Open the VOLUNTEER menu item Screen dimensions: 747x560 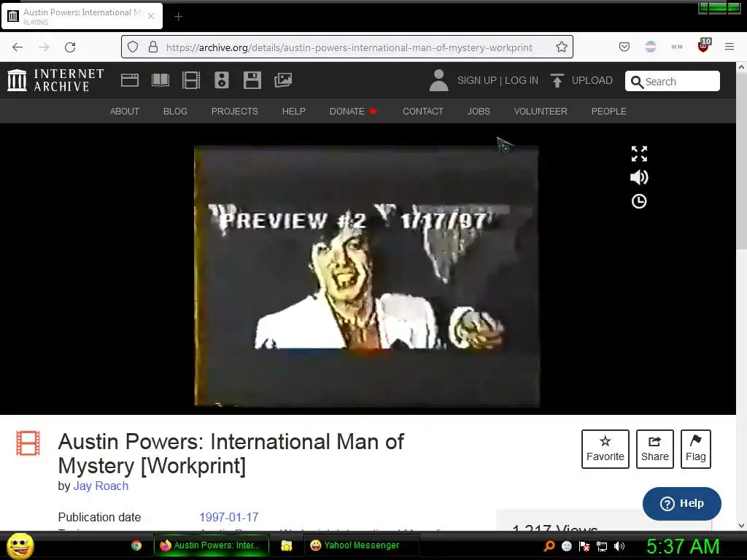pyautogui.click(x=541, y=112)
